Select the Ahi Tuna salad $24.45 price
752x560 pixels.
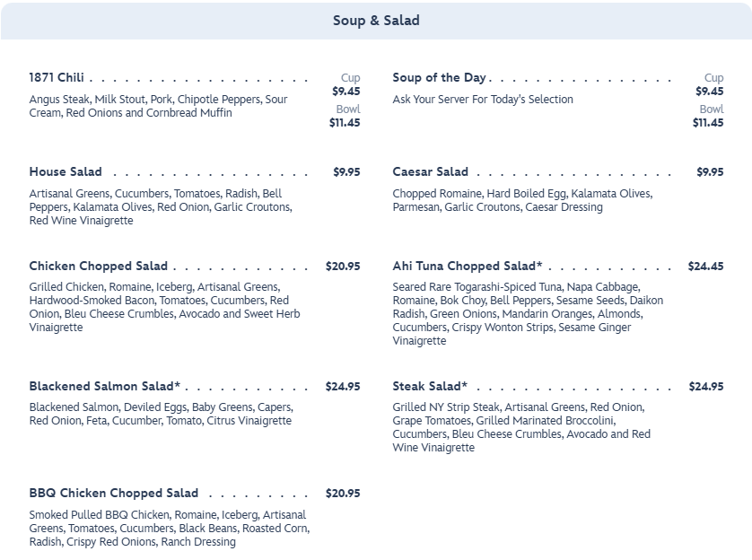click(x=705, y=267)
